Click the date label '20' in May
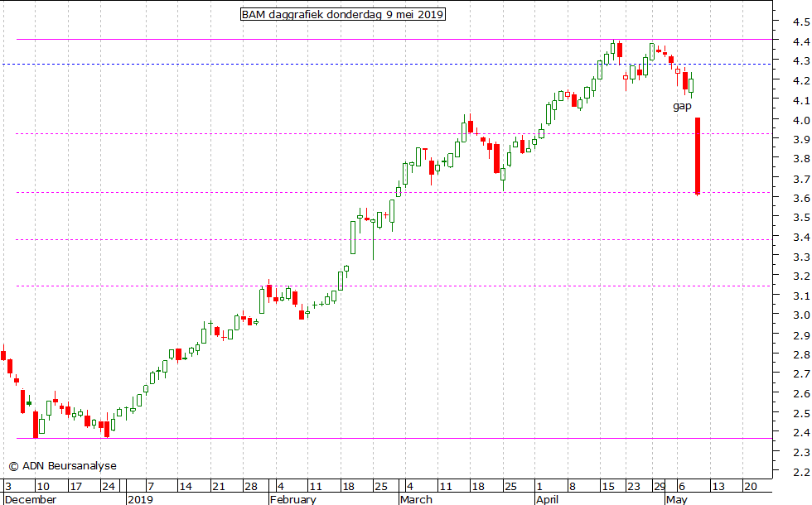This screenshot has height=505, width=812. point(751,487)
